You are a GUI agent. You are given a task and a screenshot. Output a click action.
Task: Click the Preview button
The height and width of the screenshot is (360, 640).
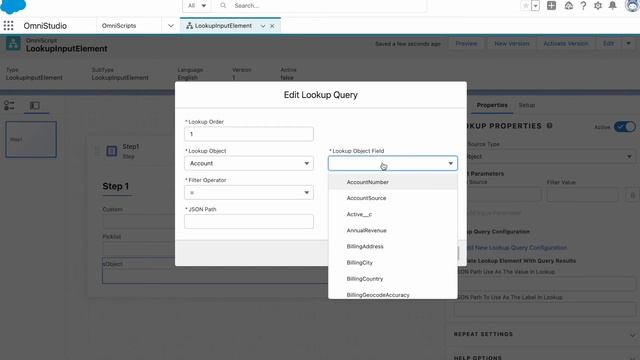pos(466,44)
